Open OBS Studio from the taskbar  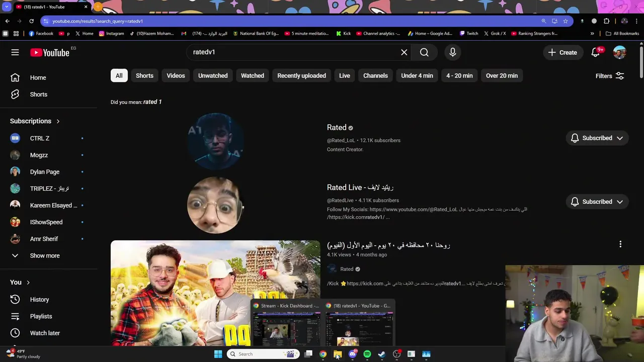pyautogui.click(x=396, y=354)
